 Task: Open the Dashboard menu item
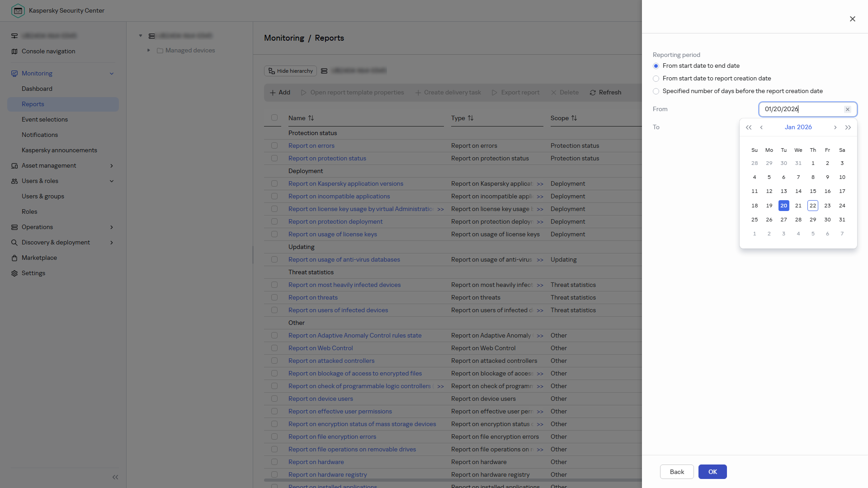(x=37, y=89)
